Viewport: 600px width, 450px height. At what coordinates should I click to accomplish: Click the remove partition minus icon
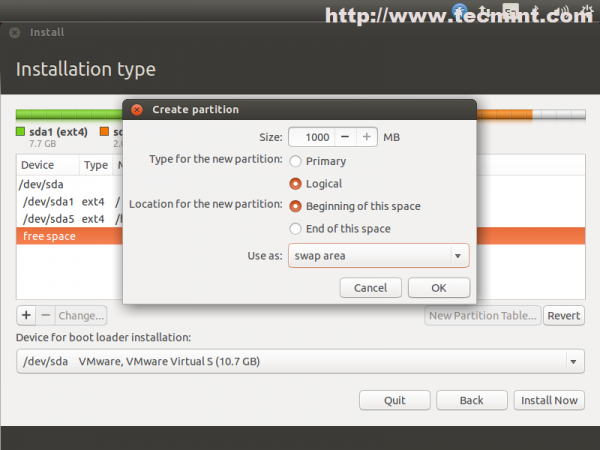pos(46,315)
